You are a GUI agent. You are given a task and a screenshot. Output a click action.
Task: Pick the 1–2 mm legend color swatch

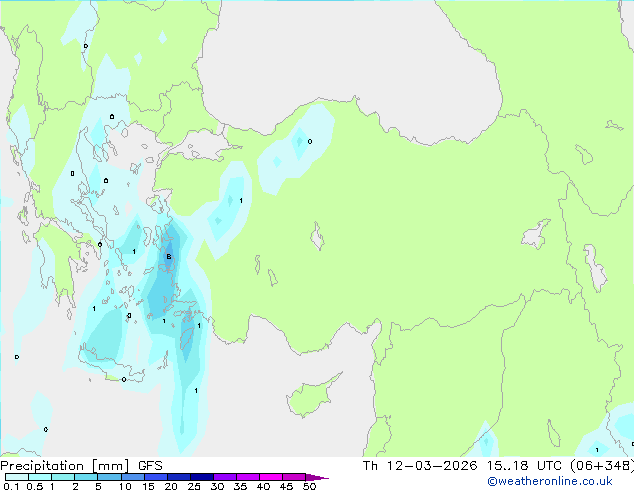(x=63, y=477)
